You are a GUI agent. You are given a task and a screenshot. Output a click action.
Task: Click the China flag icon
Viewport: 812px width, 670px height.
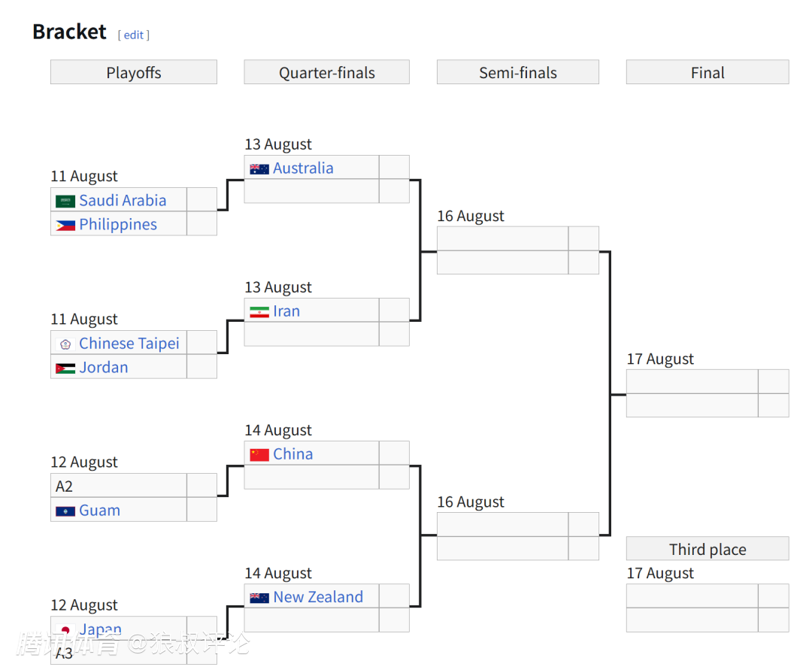point(259,455)
